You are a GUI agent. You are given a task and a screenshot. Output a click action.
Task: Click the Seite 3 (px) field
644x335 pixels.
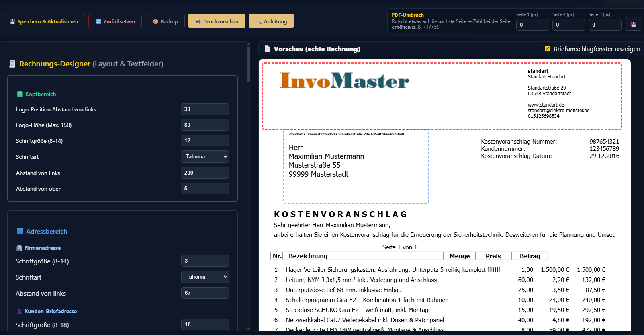[x=605, y=25]
